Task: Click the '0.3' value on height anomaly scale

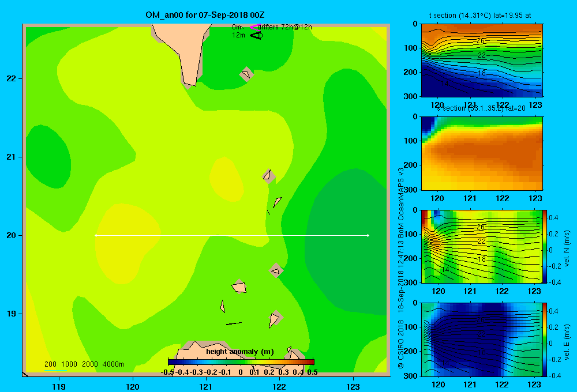Action: coord(283,372)
